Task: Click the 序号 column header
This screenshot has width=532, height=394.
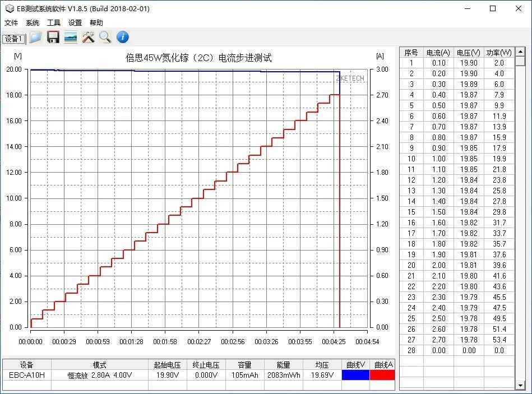Action: click(x=411, y=53)
